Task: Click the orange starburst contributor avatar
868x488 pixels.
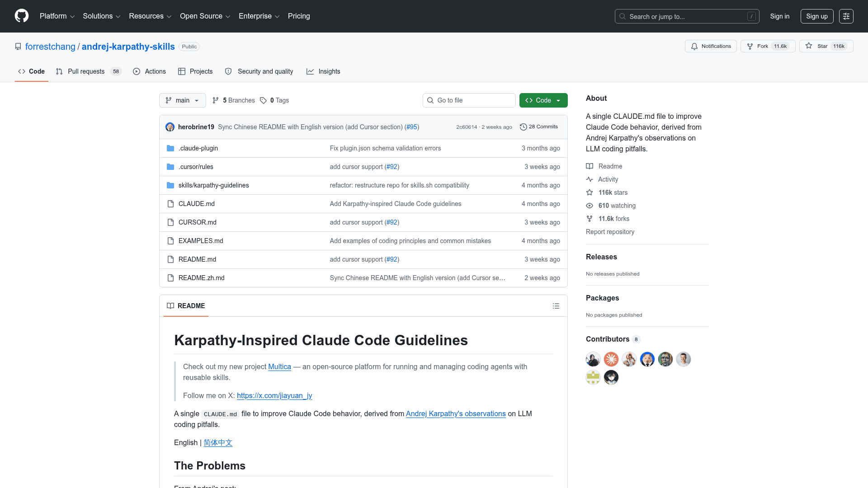Action: pyautogui.click(x=611, y=359)
